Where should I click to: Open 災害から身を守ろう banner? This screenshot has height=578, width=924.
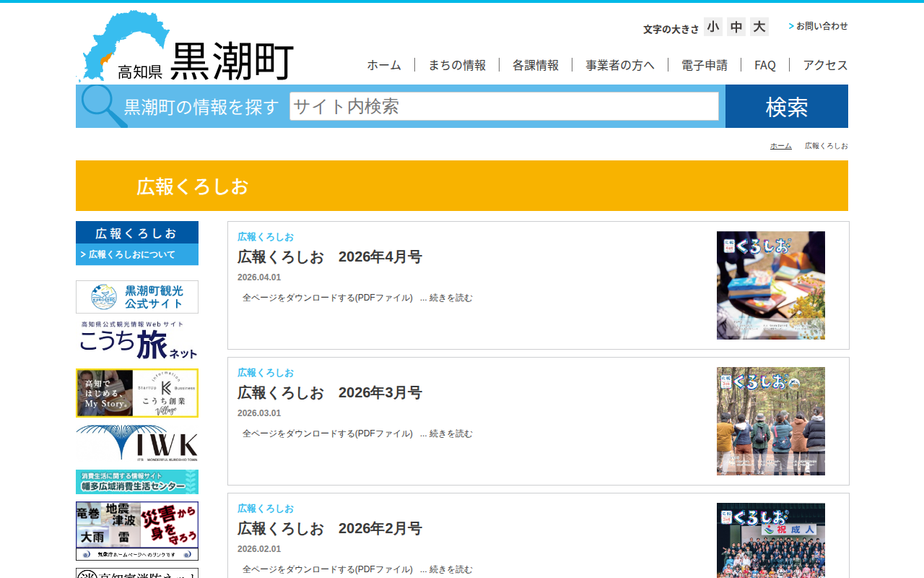[x=137, y=531]
